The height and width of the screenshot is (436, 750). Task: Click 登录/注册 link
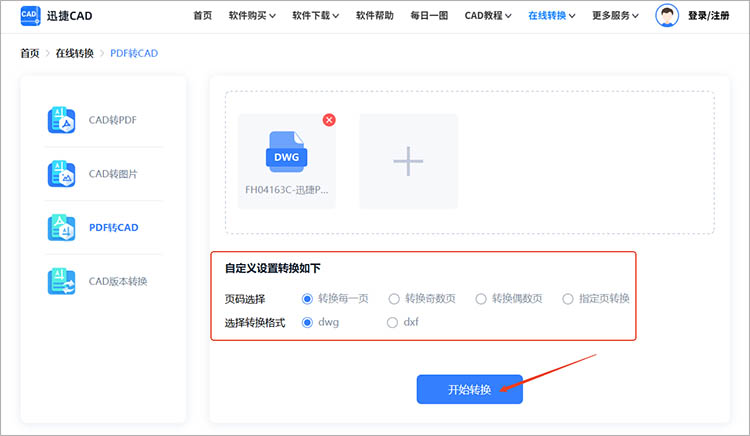point(709,16)
